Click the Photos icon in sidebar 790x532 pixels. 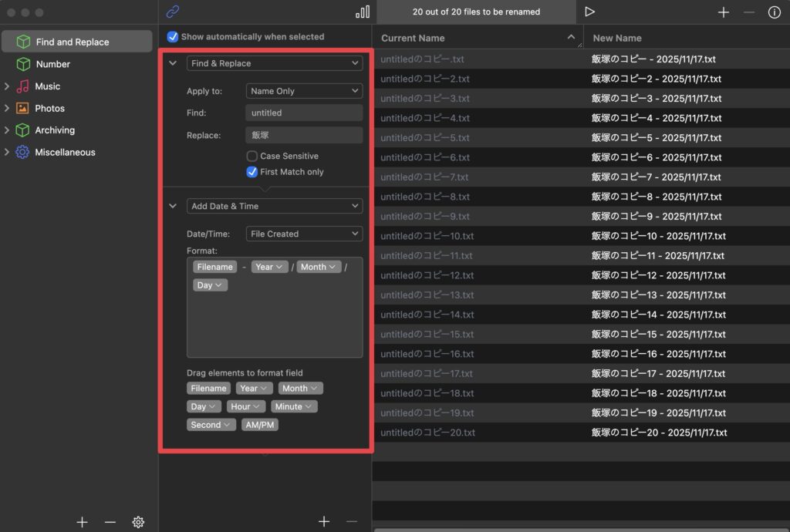coord(23,109)
